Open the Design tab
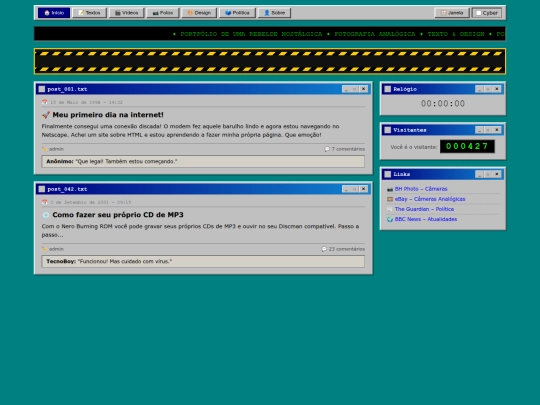The height and width of the screenshot is (405, 540). click(x=199, y=13)
